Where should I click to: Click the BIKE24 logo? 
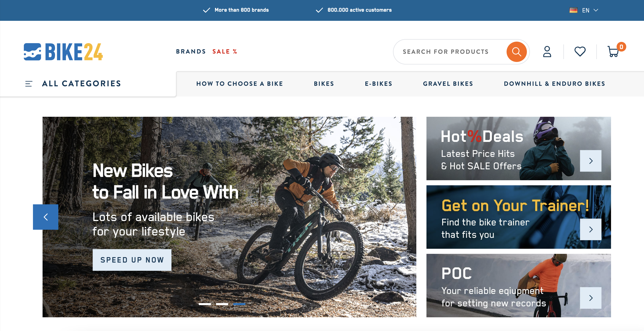[63, 52]
